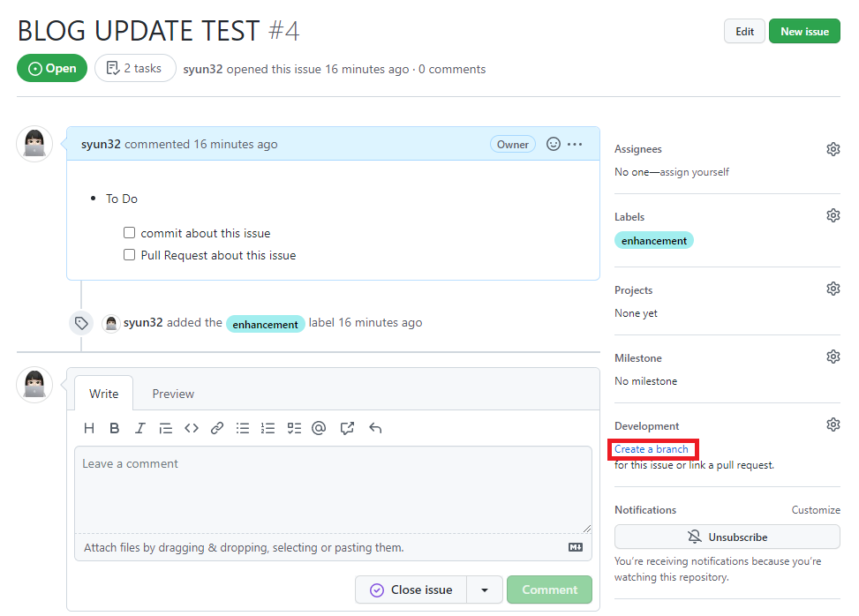Apply italic text formatting
859x616 pixels.
click(x=139, y=428)
